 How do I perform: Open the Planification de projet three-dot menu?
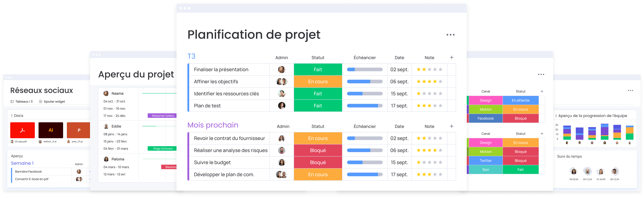[451, 35]
